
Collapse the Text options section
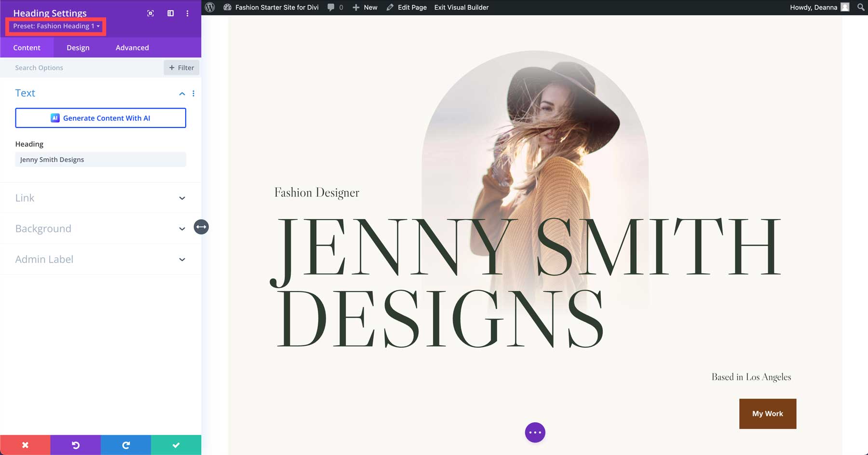182,94
